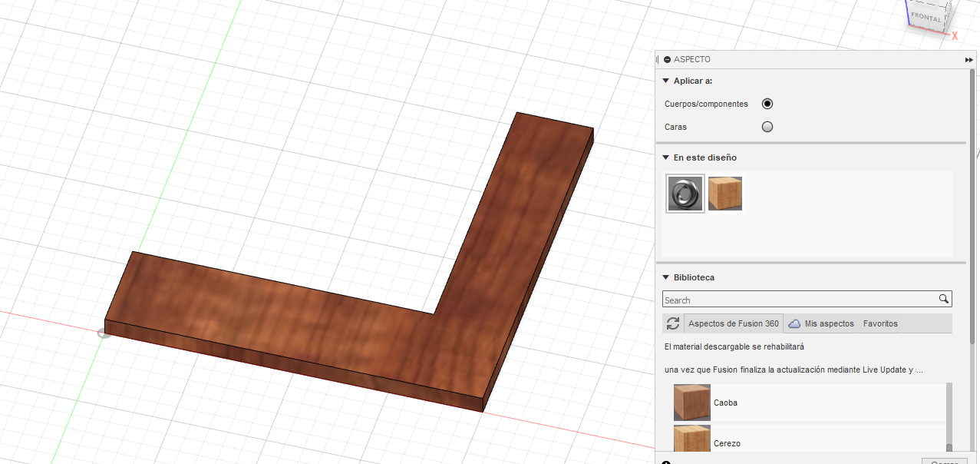Collapse the ASPECTO panel with minus icon
Viewport: 980px width, 464px height.
click(668, 59)
